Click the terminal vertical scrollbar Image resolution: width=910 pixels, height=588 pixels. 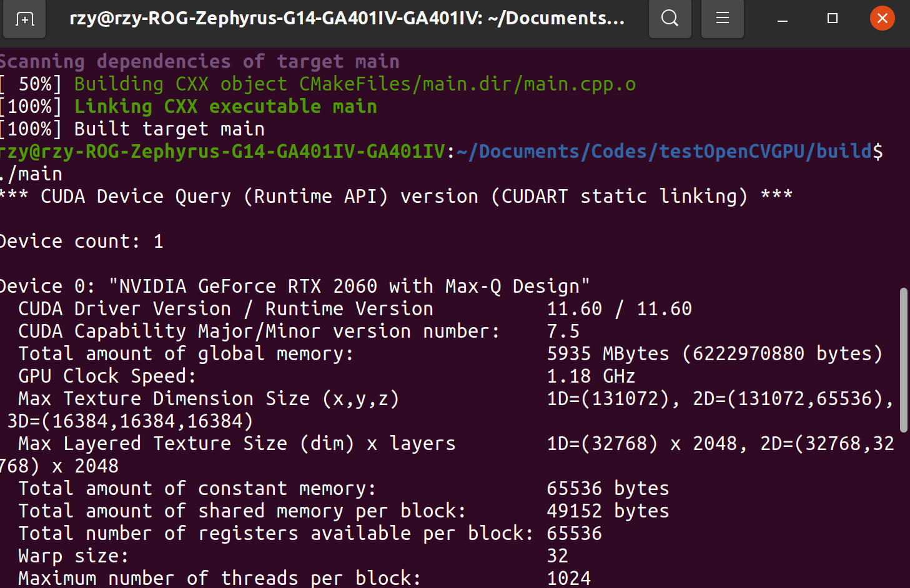[x=903, y=360]
